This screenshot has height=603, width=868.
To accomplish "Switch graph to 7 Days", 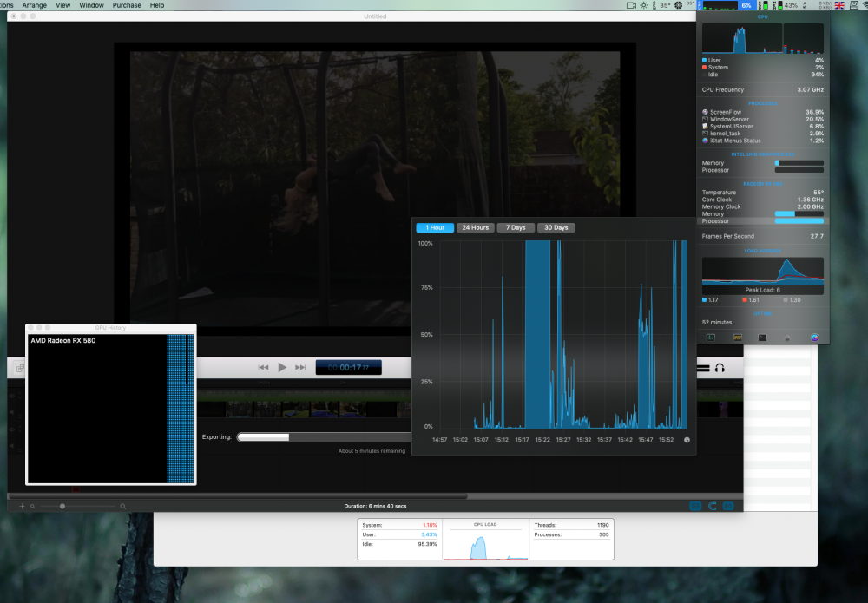I will point(516,227).
